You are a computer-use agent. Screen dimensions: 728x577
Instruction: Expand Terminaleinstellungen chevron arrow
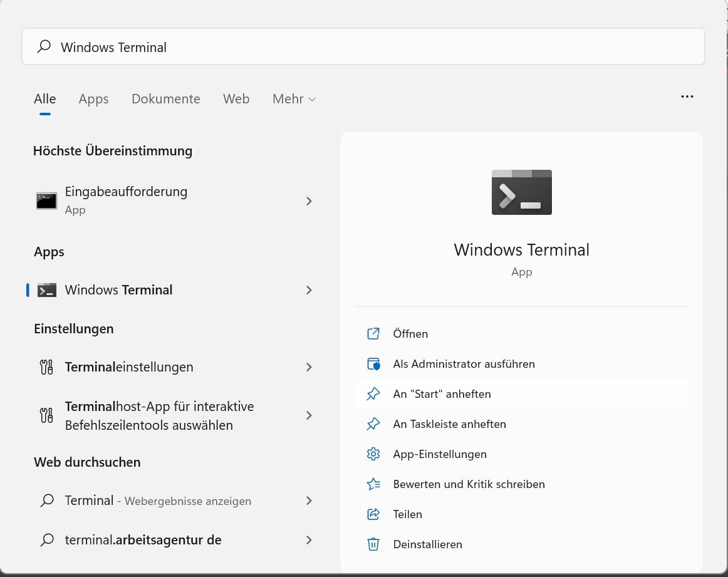pyautogui.click(x=309, y=367)
